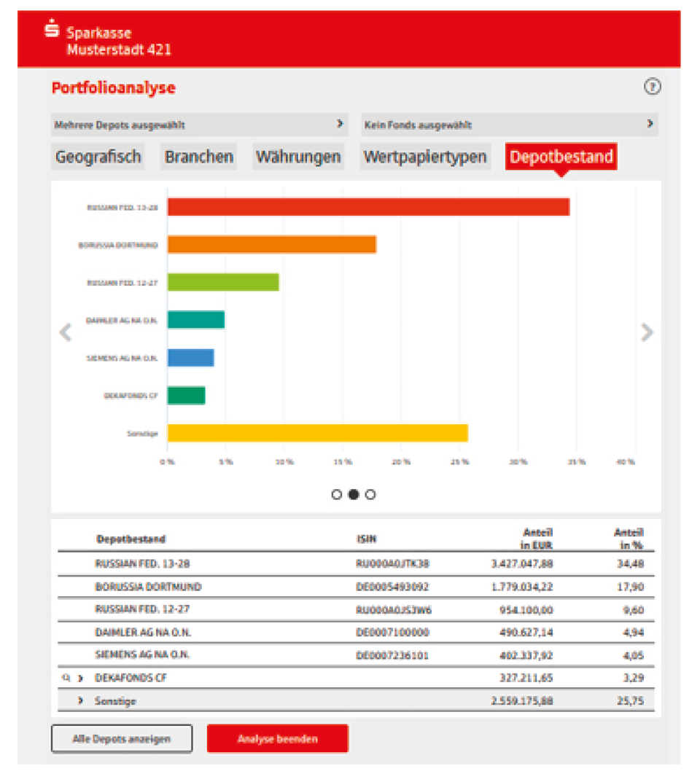The image size is (700, 782).
Task: Select RUSSIAN FED. 13-28 table row name
Action: [x=142, y=563]
